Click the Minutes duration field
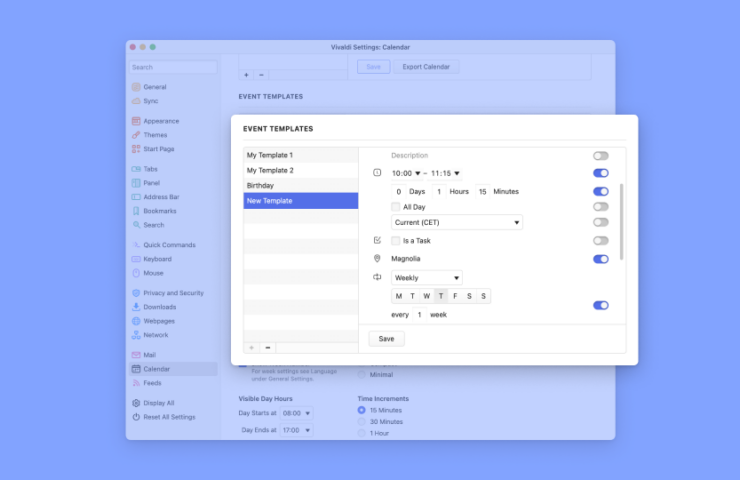The height and width of the screenshot is (480, 740). 482,192
